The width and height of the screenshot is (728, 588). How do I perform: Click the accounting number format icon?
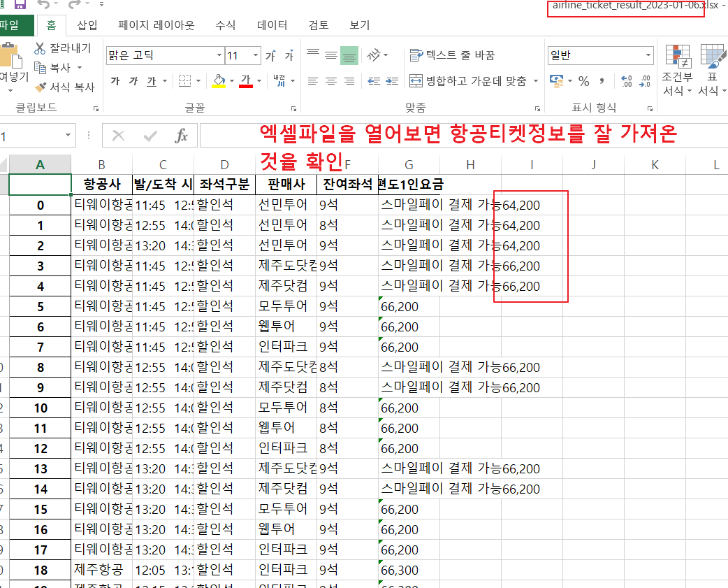point(556,81)
